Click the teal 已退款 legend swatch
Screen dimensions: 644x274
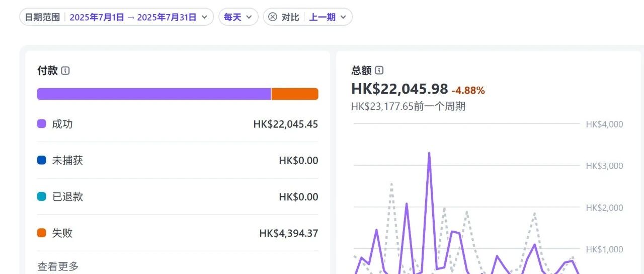coord(42,196)
